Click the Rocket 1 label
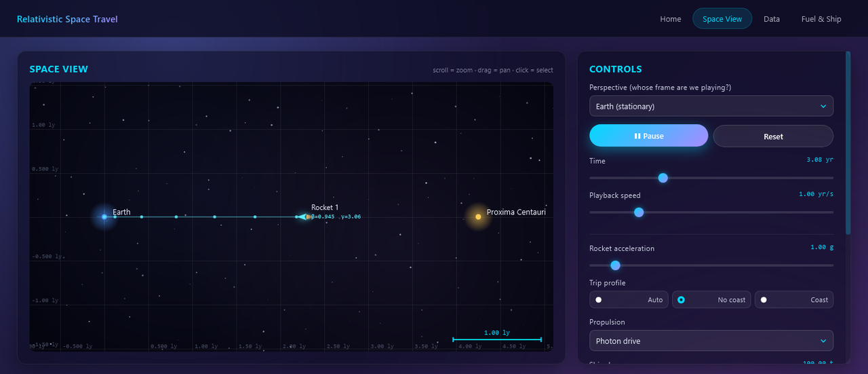This screenshot has height=374, width=868. tap(325, 208)
